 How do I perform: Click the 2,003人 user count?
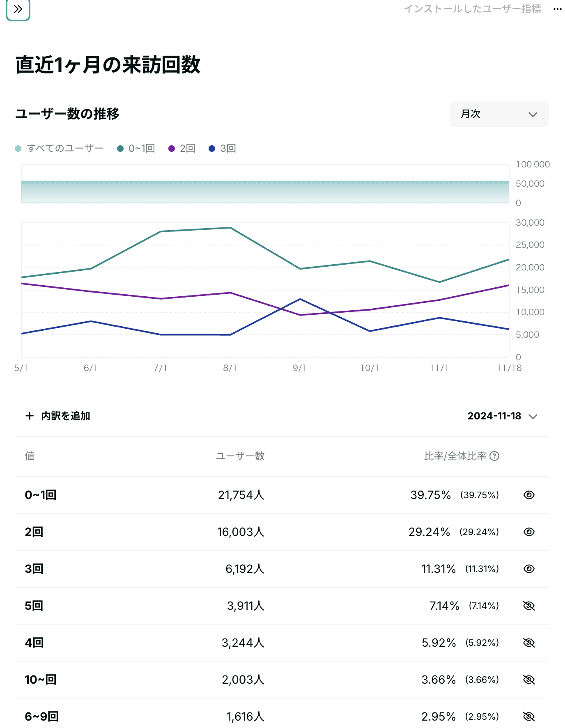tap(243, 680)
